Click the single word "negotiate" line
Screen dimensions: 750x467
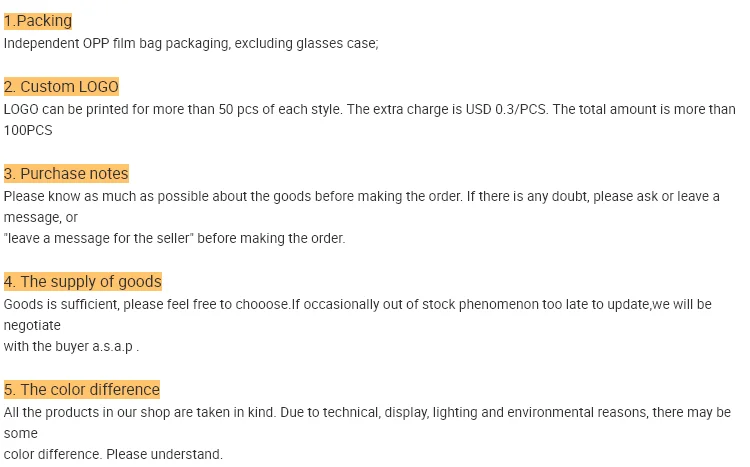[32, 325]
